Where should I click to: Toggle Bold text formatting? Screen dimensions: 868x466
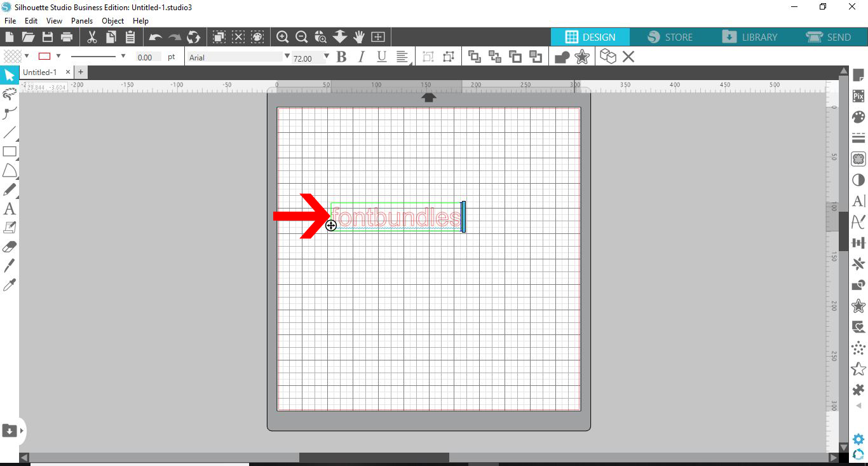click(x=341, y=57)
